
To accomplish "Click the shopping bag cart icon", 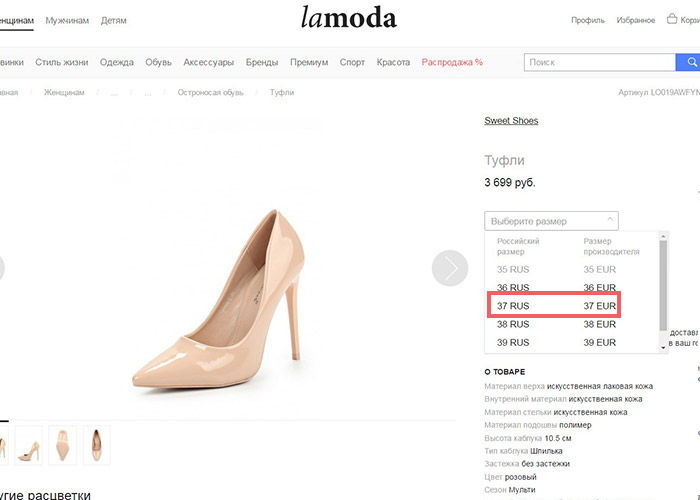I will point(673,18).
